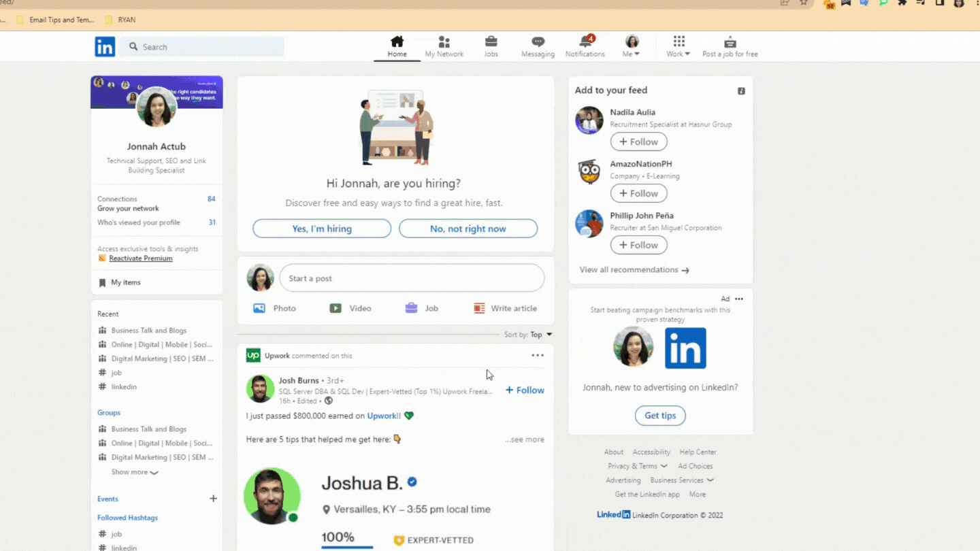
Task: Open the post options three-dot menu
Action: 538,355
